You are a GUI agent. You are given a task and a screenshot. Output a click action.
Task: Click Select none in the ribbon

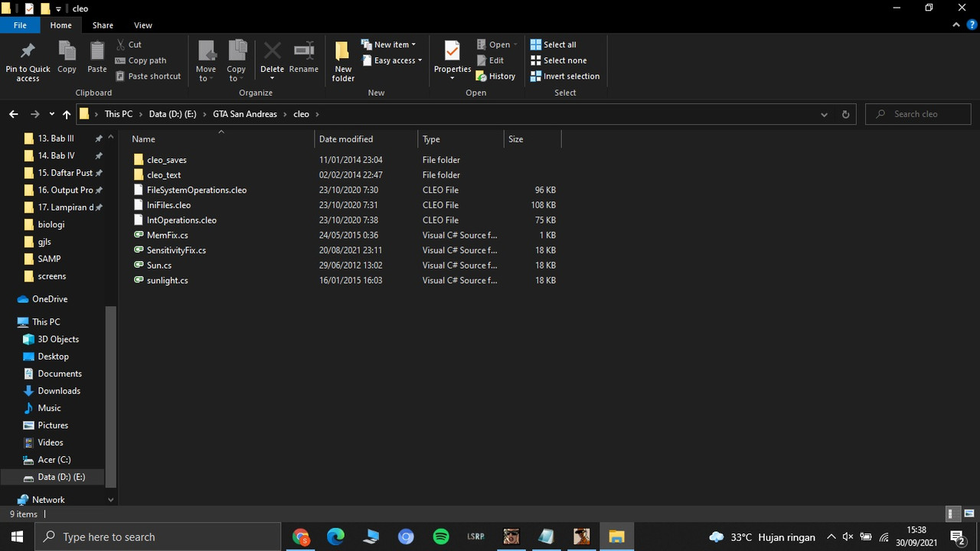[559, 60]
